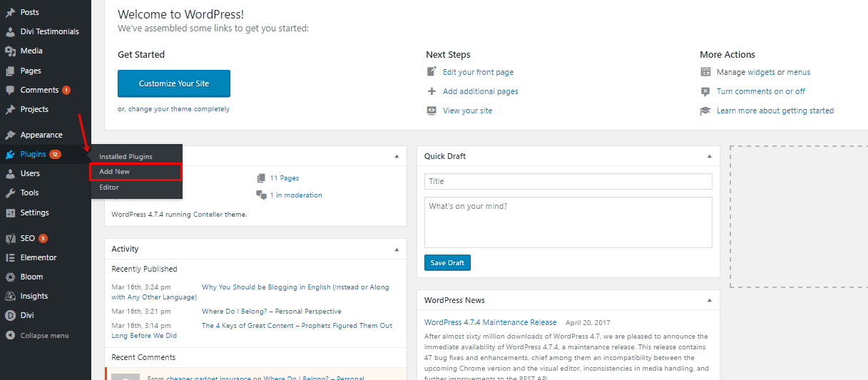The height and width of the screenshot is (380, 868).
Task: Collapse the WordPress News panel arrow
Action: click(x=709, y=301)
